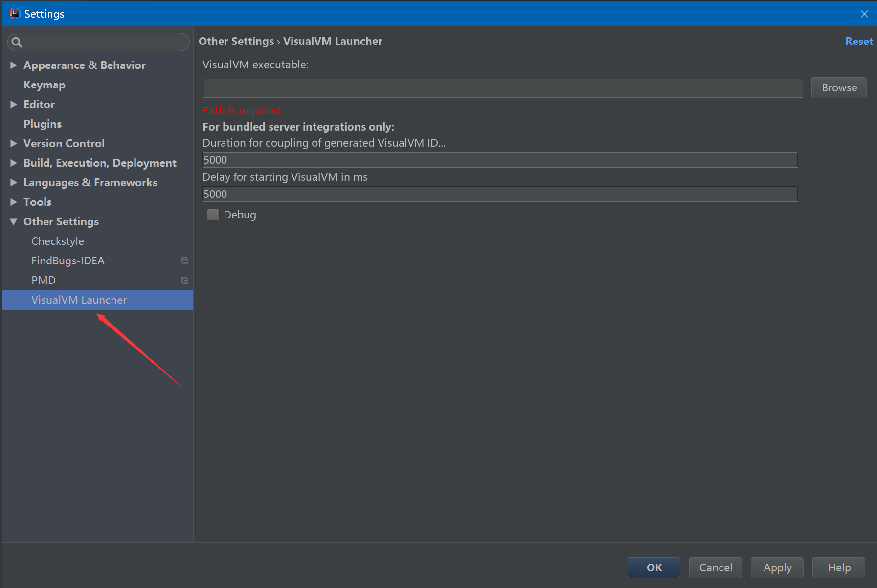Confirm settings with the OK button
Screen dimensions: 877x588
click(654, 567)
